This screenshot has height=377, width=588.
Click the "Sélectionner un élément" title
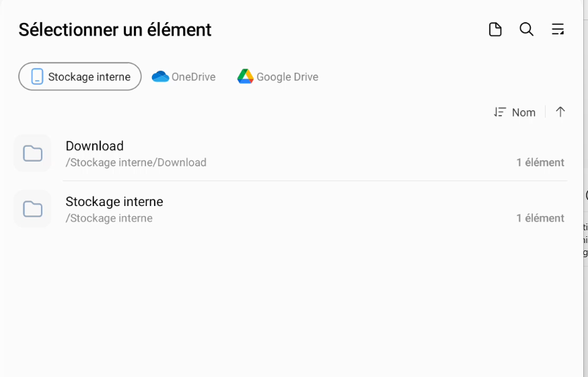tap(115, 30)
